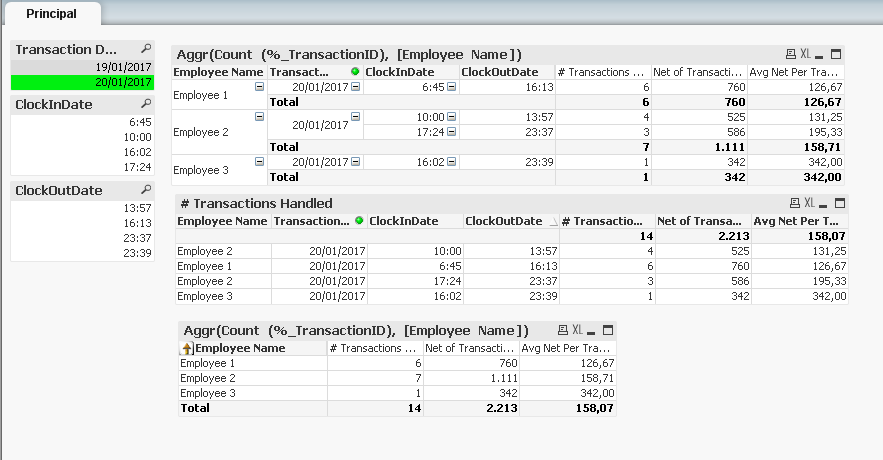
Task: Maximize the bottom Aggr table
Action: tap(608, 330)
